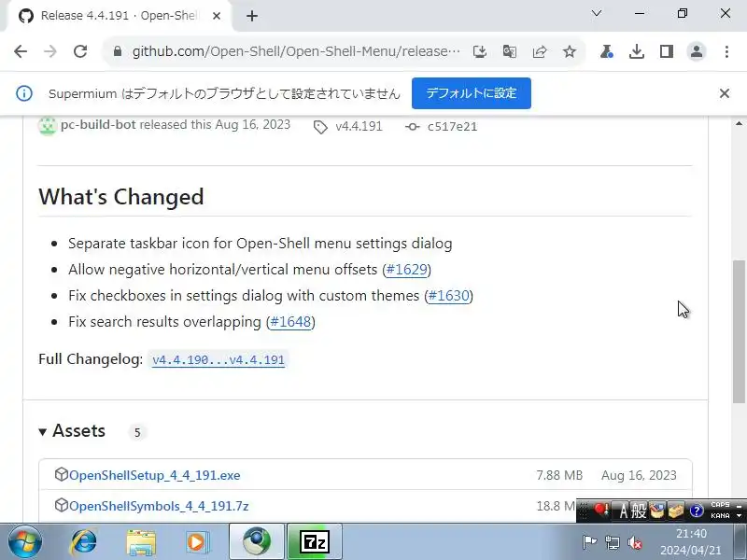The height and width of the screenshot is (560, 747).
Task: Open issue #1629 link
Action: click(406, 270)
